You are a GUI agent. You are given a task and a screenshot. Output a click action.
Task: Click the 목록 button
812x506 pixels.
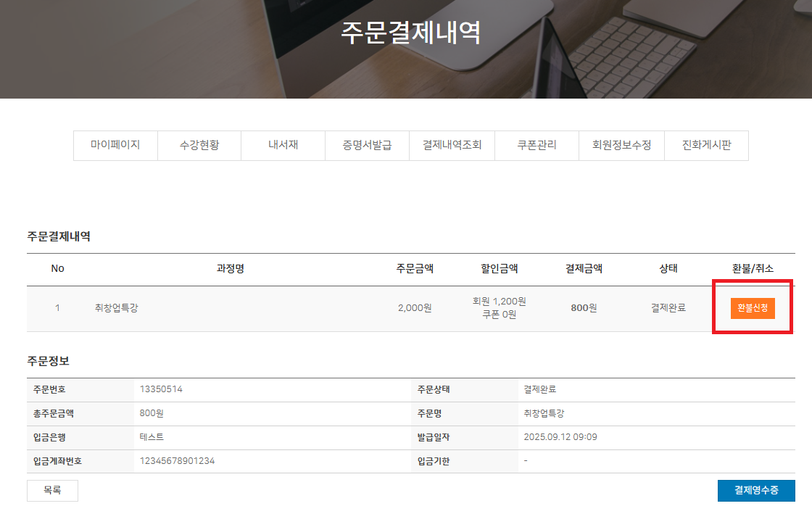pyautogui.click(x=52, y=490)
